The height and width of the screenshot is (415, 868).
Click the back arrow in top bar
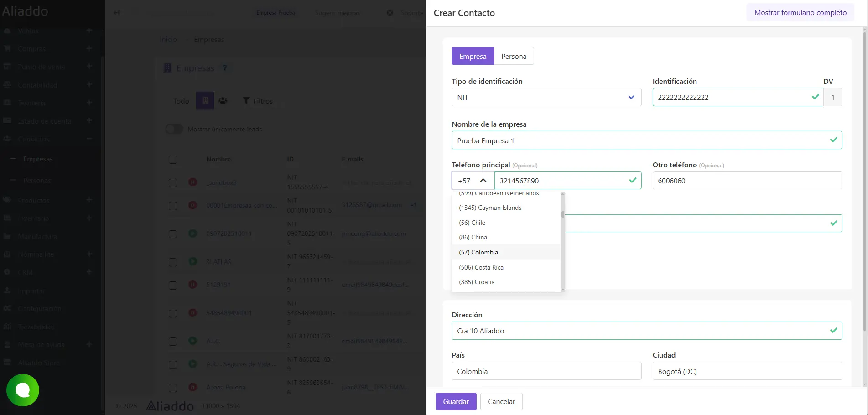pyautogui.click(x=117, y=13)
